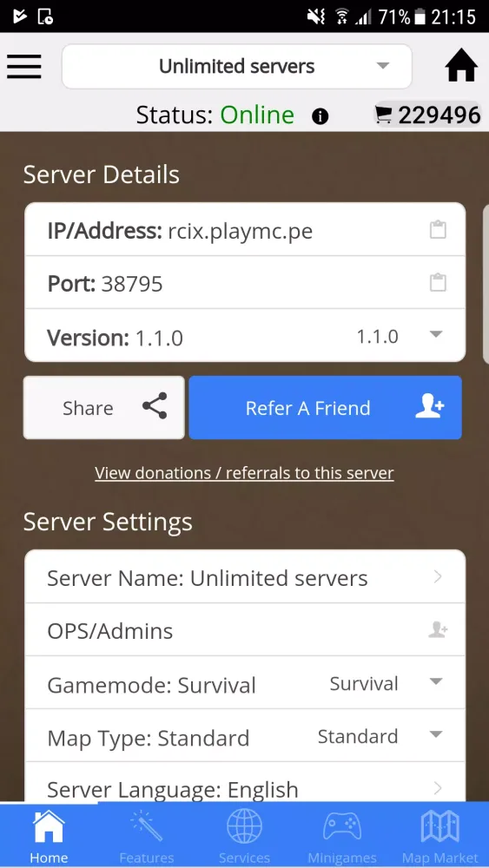Open the status info icon
The height and width of the screenshot is (868, 489).
coord(320,116)
